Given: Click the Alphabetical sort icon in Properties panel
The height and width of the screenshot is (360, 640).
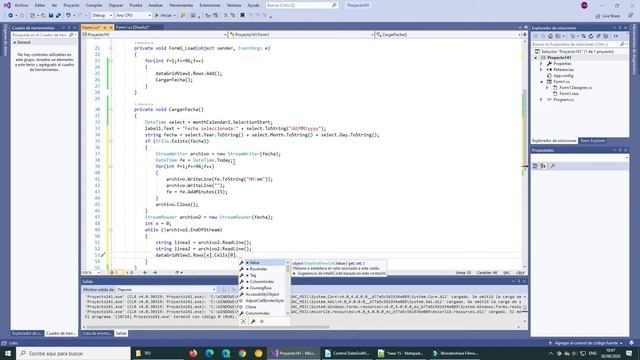Looking at the screenshot, I should pos(543,166).
